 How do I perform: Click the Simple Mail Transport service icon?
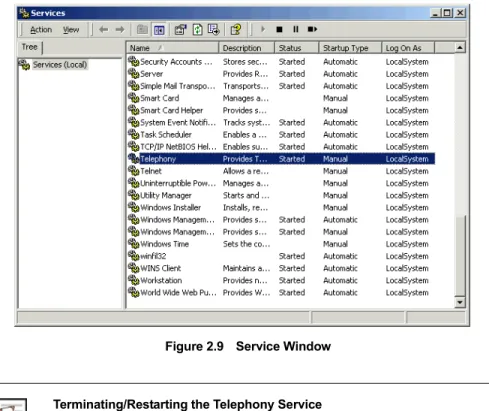134,86
